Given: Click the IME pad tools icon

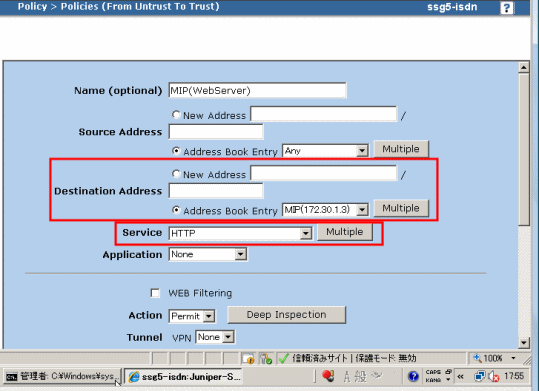Looking at the screenshot, I should pyautogui.click(x=377, y=376).
